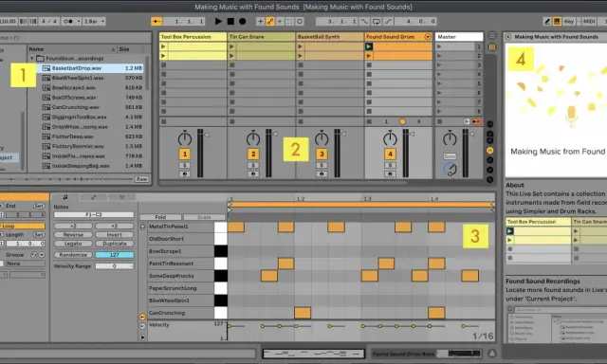Click the Arrangement Record circle button
The height and width of the screenshot is (364, 607).
[x=243, y=21]
